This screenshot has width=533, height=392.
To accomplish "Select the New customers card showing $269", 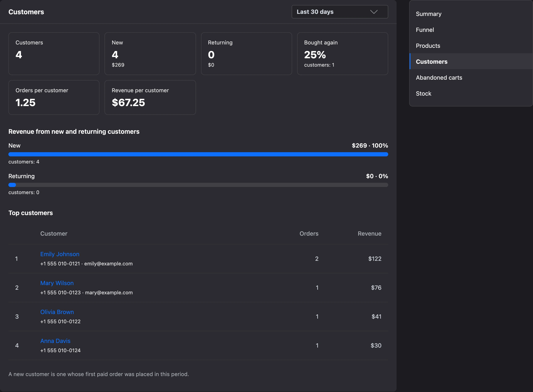I will pyautogui.click(x=150, y=54).
